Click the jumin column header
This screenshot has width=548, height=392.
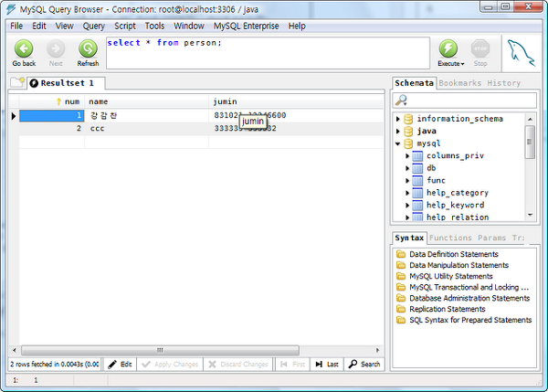(x=296, y=101)
